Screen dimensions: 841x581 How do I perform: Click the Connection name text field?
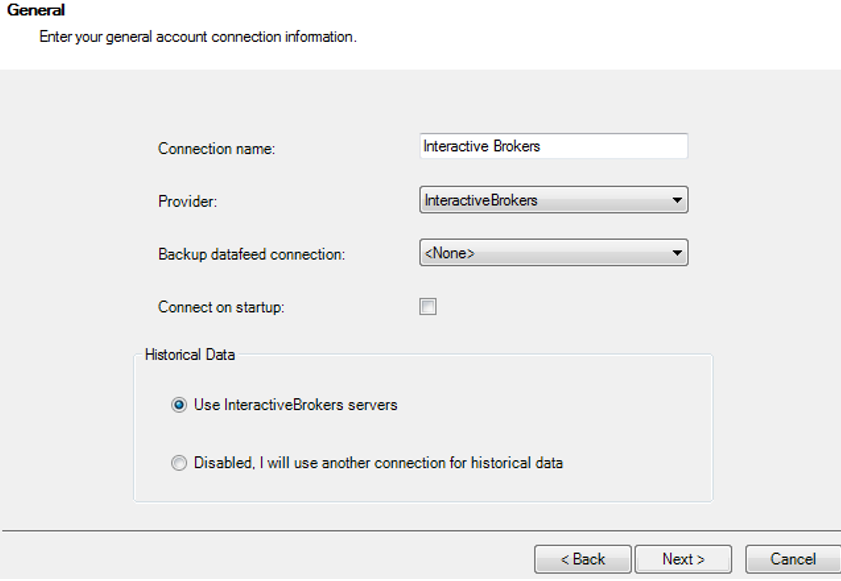(554, 146)
